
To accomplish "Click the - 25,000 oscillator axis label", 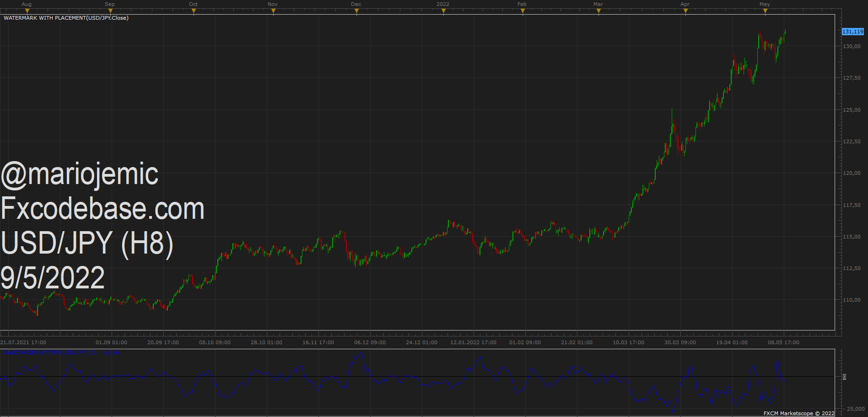I will coord(854,409).
